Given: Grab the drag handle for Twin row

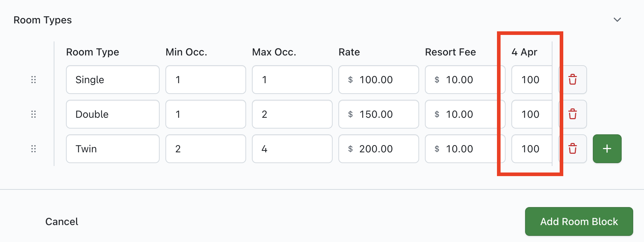Looking at the screenshot, I should [x=34, y=149].
